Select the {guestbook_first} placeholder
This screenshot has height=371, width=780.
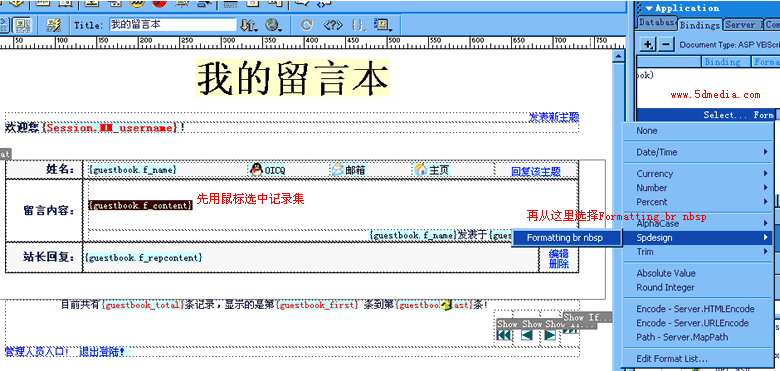[x=316, y=304]
